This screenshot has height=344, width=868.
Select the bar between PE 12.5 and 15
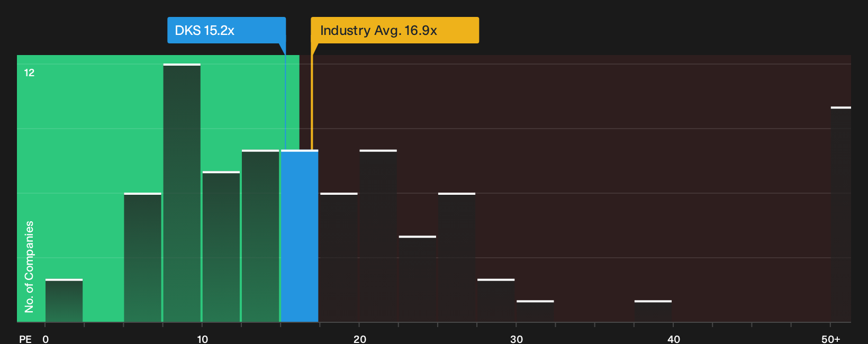pyautogui.click(x=260, y=236)
